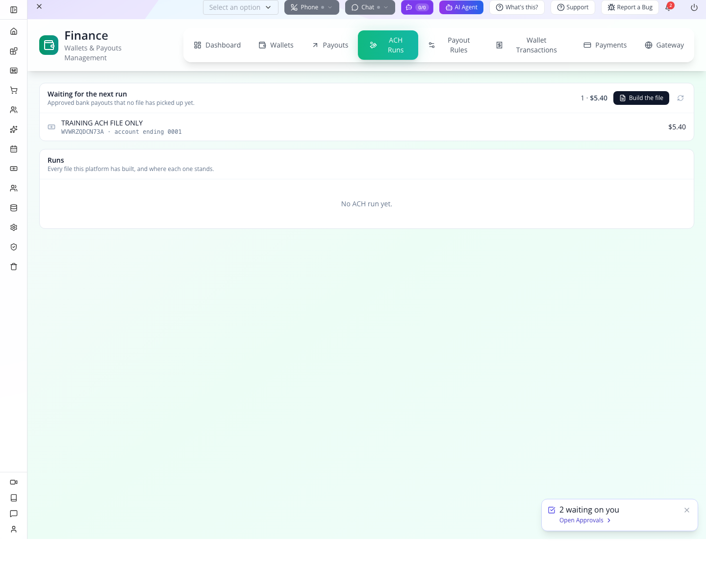This screenshot has height=588, width=706.
Task: Open the AI Agent button
Action: (461, 7)
